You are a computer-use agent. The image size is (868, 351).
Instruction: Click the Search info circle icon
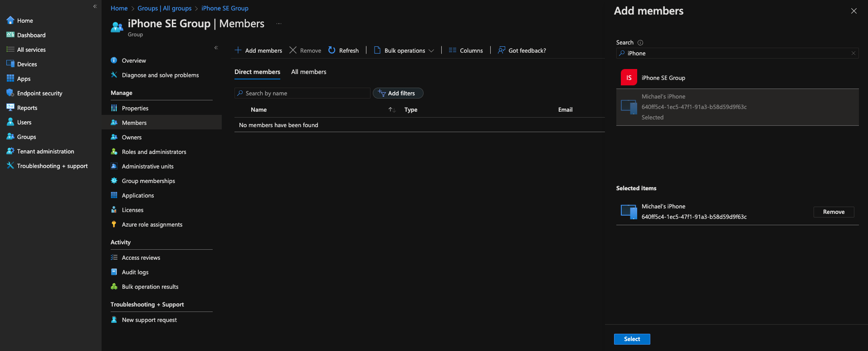(640, 43)
